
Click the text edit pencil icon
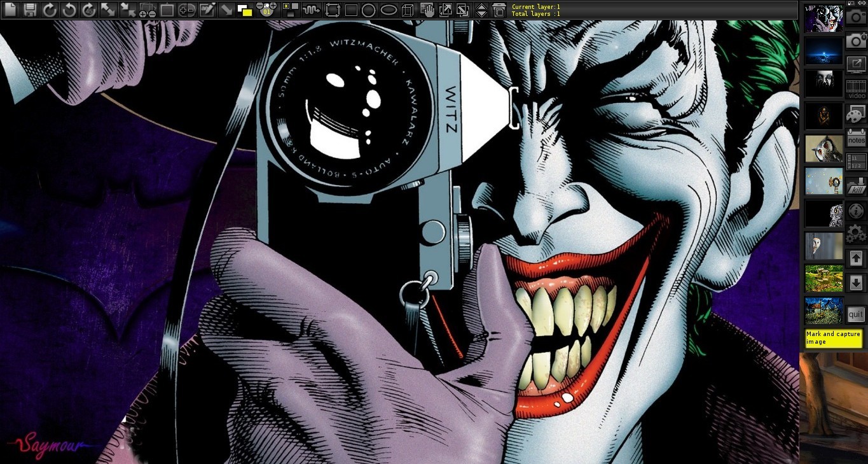(207, 10)
